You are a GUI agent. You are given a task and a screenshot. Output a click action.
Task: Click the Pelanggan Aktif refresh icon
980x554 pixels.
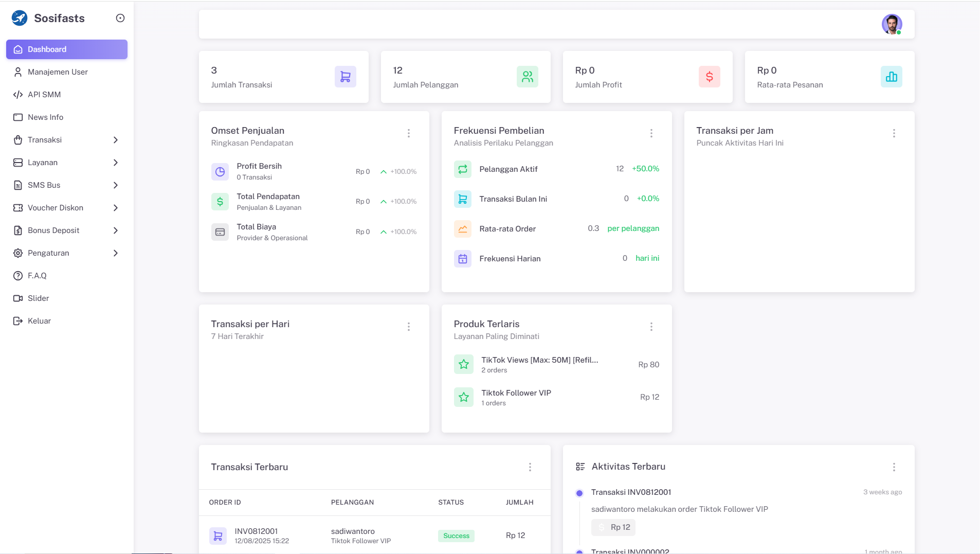[x=463, y=169]
